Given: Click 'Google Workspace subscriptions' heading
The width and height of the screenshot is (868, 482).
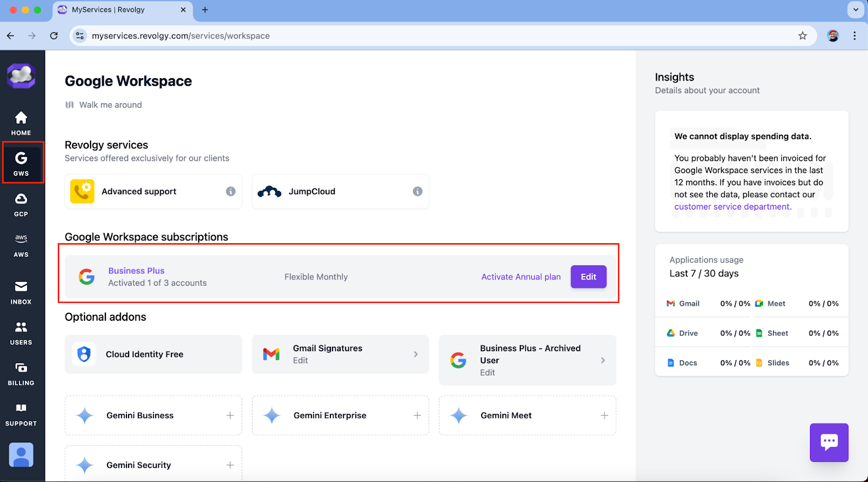Looking at the screenshot, I should click(x=146, y=237).
